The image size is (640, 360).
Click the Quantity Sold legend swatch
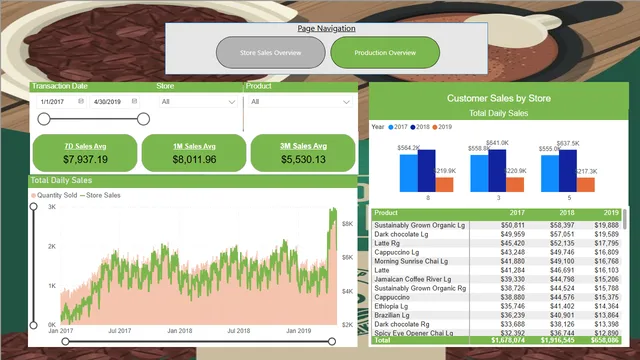pos(33,196)
